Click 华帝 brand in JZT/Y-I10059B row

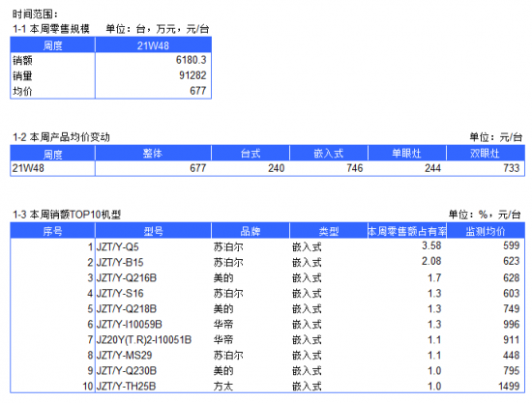(223, 325)
